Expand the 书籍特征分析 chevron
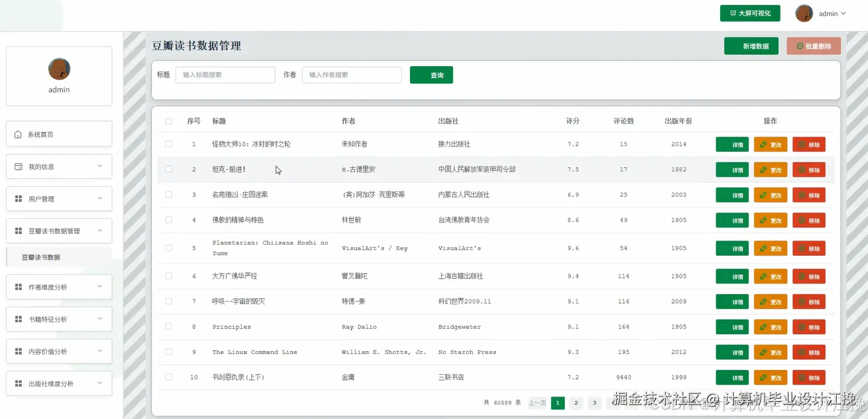 [99, 319]
